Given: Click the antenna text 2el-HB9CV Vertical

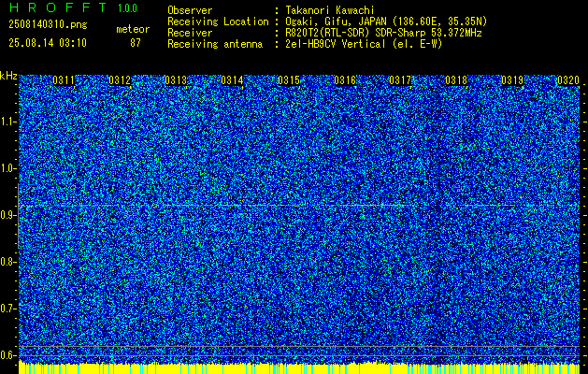Looking at the screenshot, I should pos(336,44).
